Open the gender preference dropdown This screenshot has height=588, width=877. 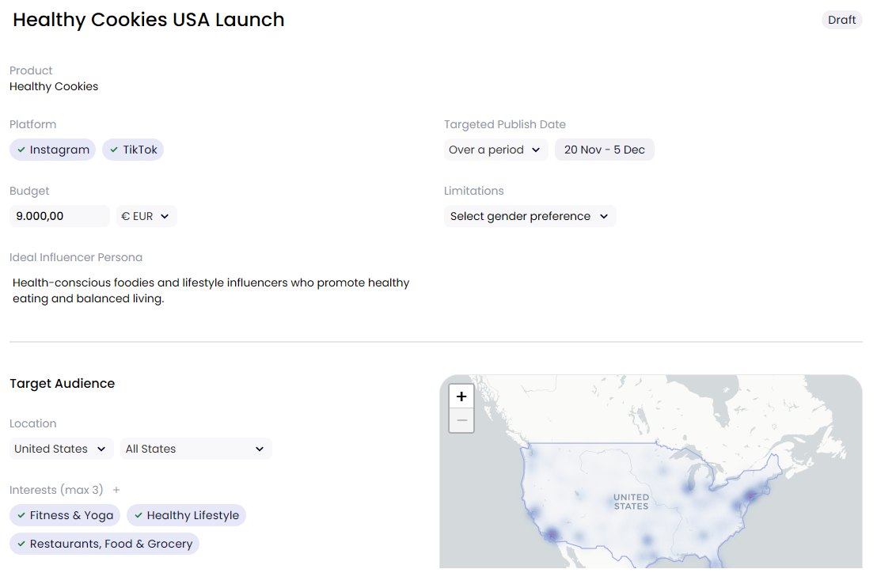tap(530, 216)
